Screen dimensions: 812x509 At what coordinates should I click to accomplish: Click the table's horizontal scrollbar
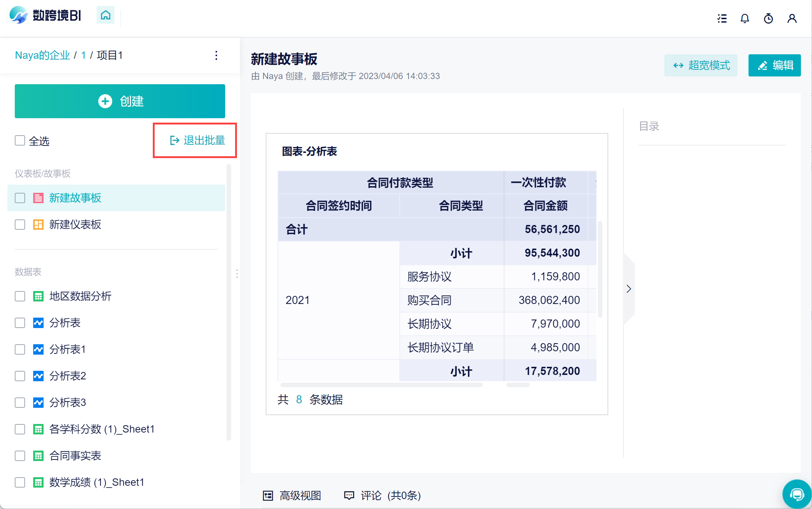click(382, 385)
